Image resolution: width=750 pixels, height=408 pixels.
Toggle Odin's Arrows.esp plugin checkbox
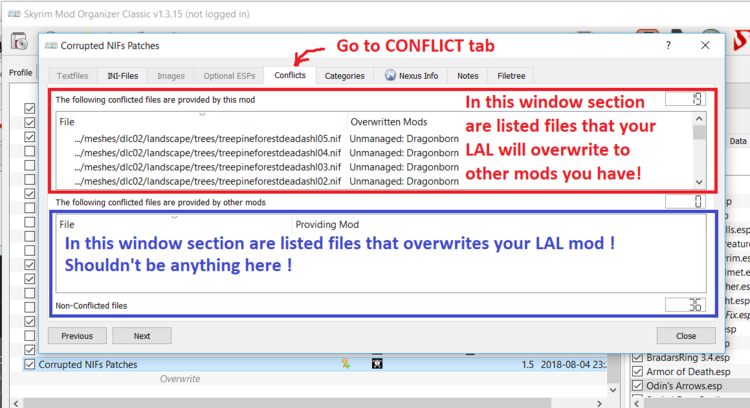click(638, 386)
